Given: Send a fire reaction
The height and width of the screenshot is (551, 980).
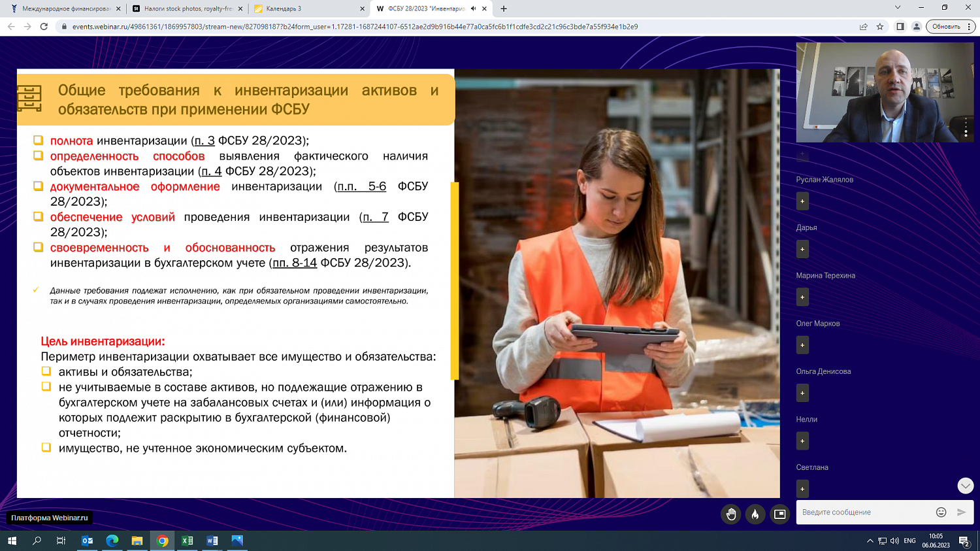Looking at the screenshot, I should 755,514.
